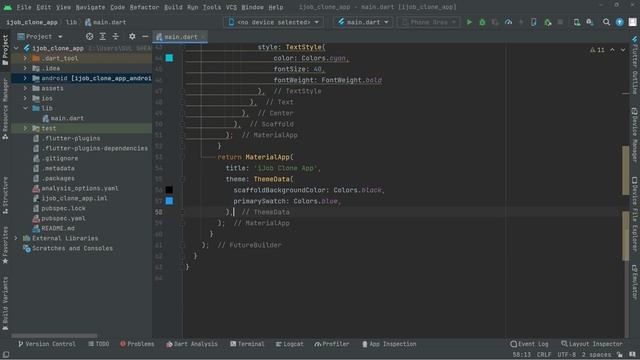Open Version Control tool window
Viewport: 640px width, 360px height.
click(47, 344)
